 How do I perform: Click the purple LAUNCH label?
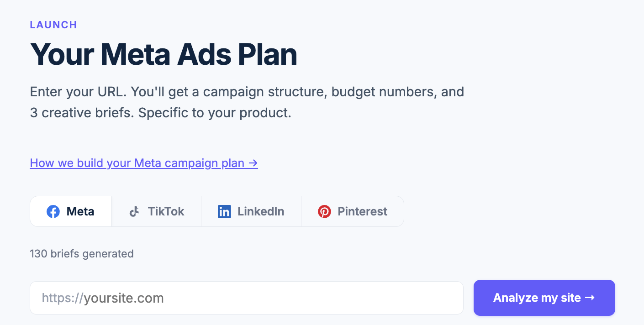pyautogui.click(x=53, y=25)
